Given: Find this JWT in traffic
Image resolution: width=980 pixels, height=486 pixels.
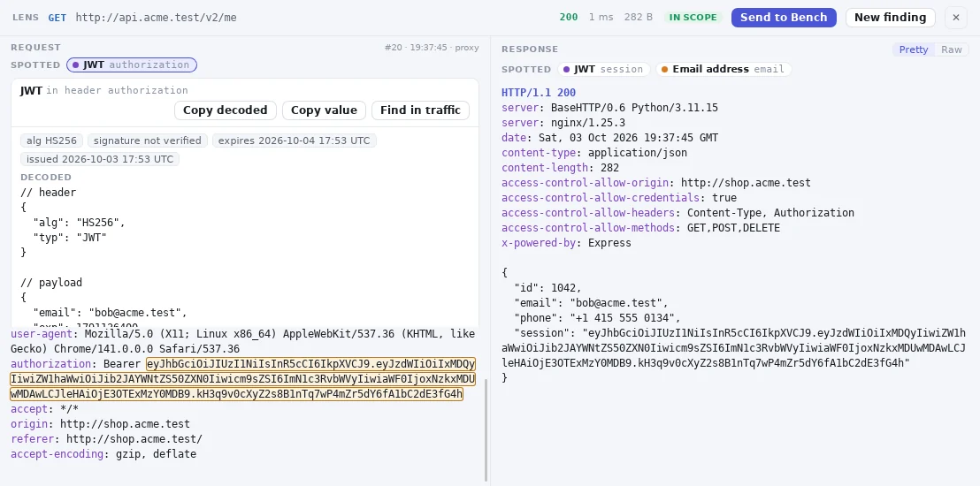Looking at the screenshot, I should pyautogui.click(x=421, y=110).
